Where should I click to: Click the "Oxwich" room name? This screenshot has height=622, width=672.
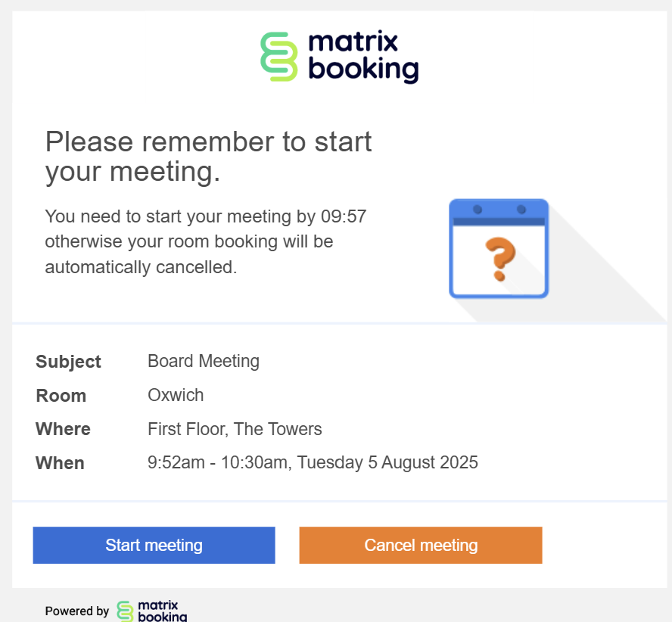coord(176,395)
